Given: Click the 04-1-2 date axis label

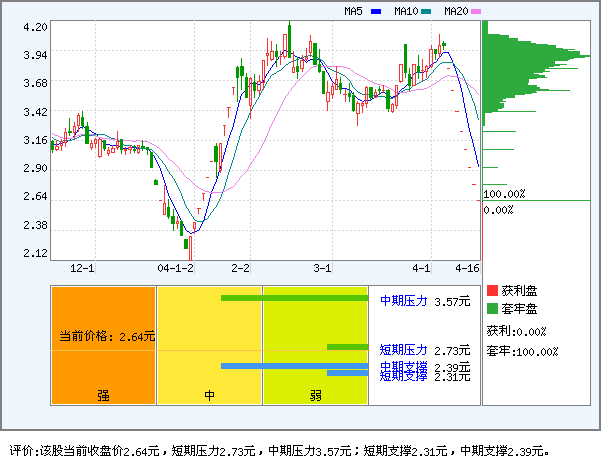Looking at the screenshot, I should click(x=175, y=269).
